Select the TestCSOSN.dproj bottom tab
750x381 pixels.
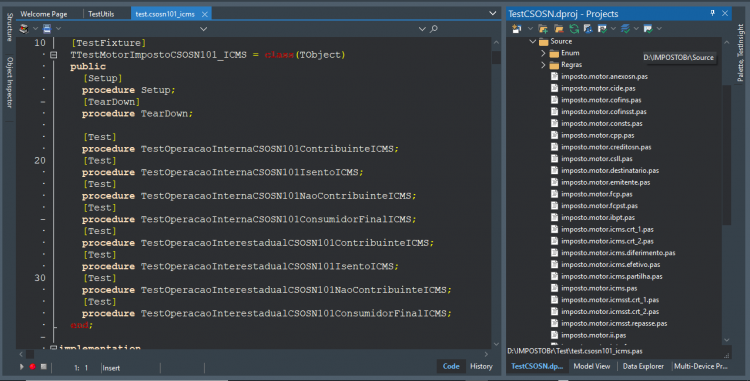tap(537, 366)
